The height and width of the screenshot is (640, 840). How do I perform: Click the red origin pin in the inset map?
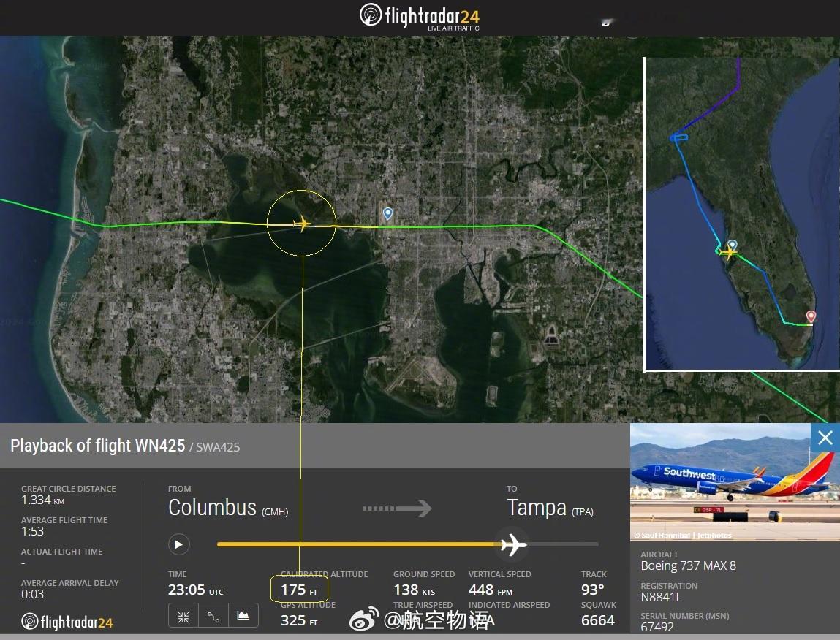point(811,316)
